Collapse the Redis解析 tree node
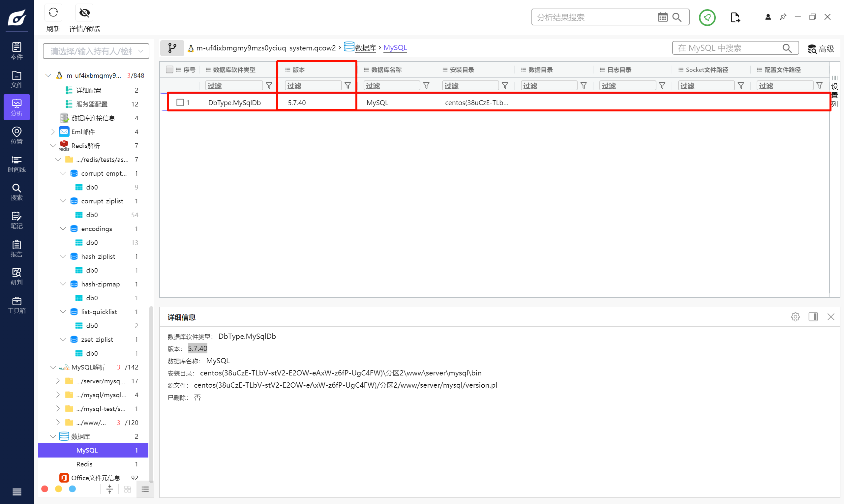This screenshot has height=504, width=844. tap(53, 146)
